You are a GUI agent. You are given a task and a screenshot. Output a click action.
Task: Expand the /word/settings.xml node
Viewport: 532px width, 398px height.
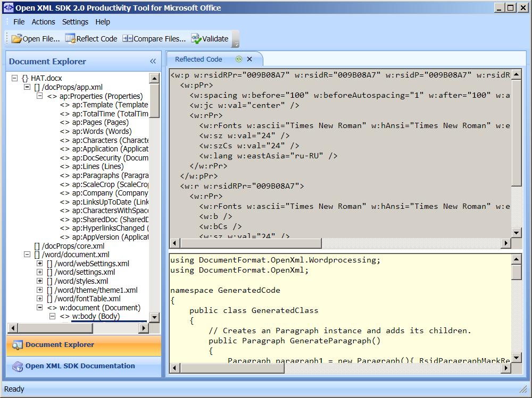[x=40, y=272]
